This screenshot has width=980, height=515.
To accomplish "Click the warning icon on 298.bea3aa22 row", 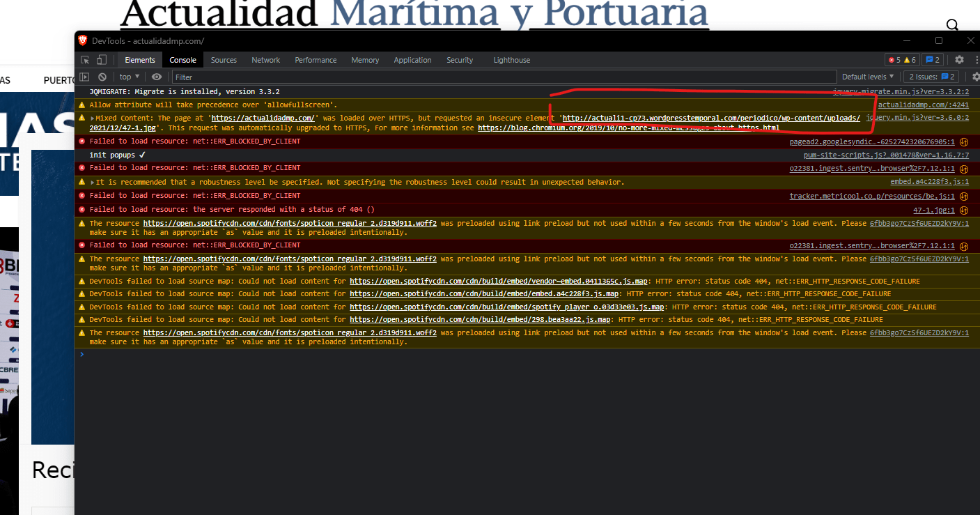I will (x=82, y=320).
